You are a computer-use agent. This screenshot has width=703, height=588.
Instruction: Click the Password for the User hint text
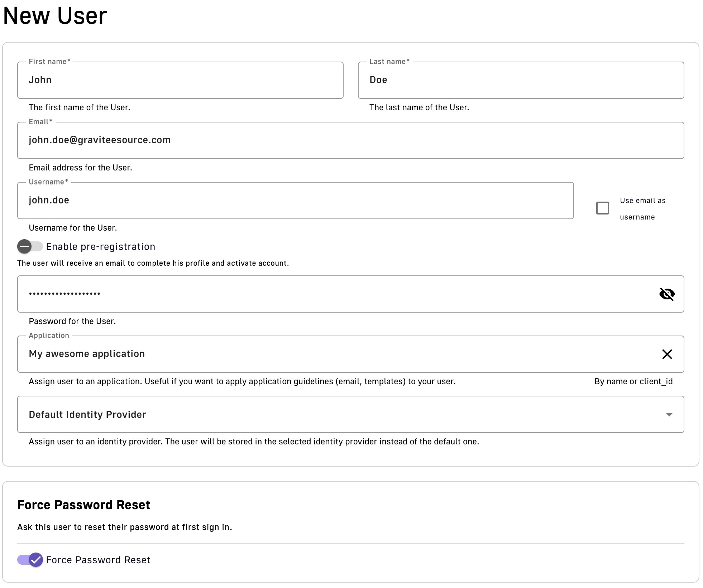pos(72,321)
